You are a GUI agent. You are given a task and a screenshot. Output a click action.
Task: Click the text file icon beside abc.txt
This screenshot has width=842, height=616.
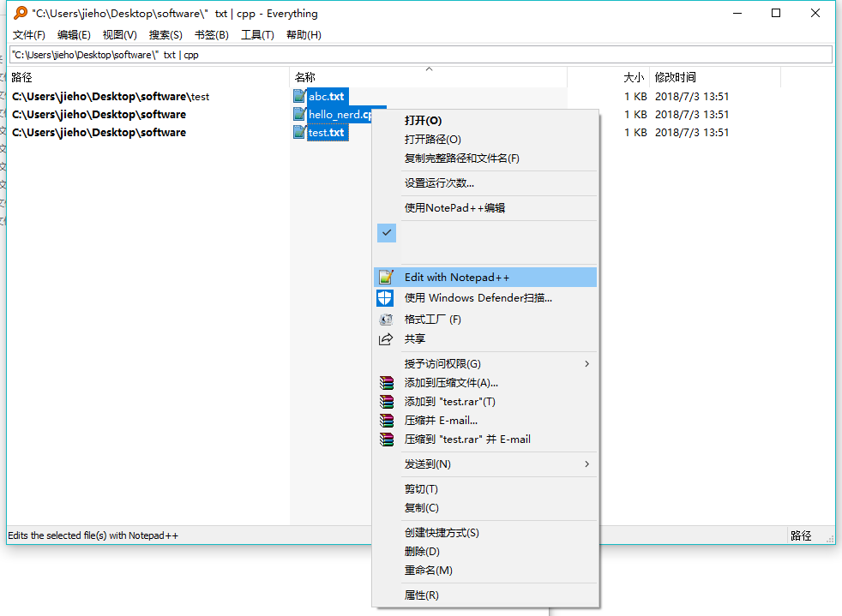(x=298, y=96)
